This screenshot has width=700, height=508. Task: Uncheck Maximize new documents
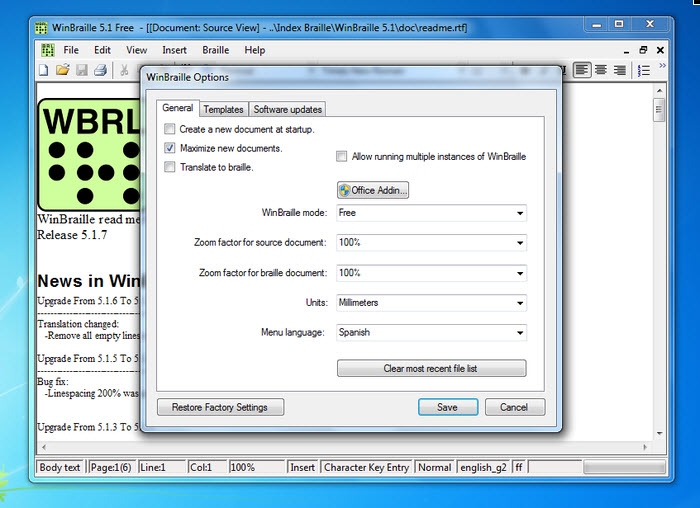[170, 148]
